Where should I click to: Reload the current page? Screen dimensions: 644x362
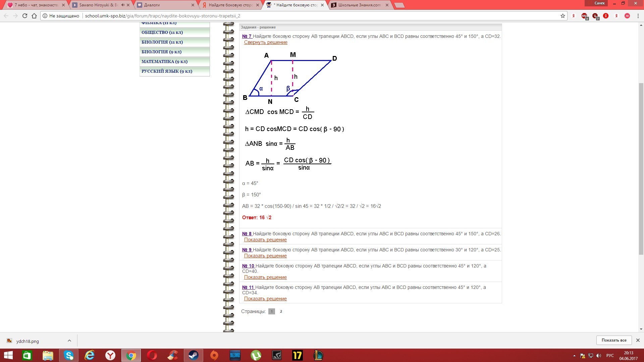click(24, 16)
